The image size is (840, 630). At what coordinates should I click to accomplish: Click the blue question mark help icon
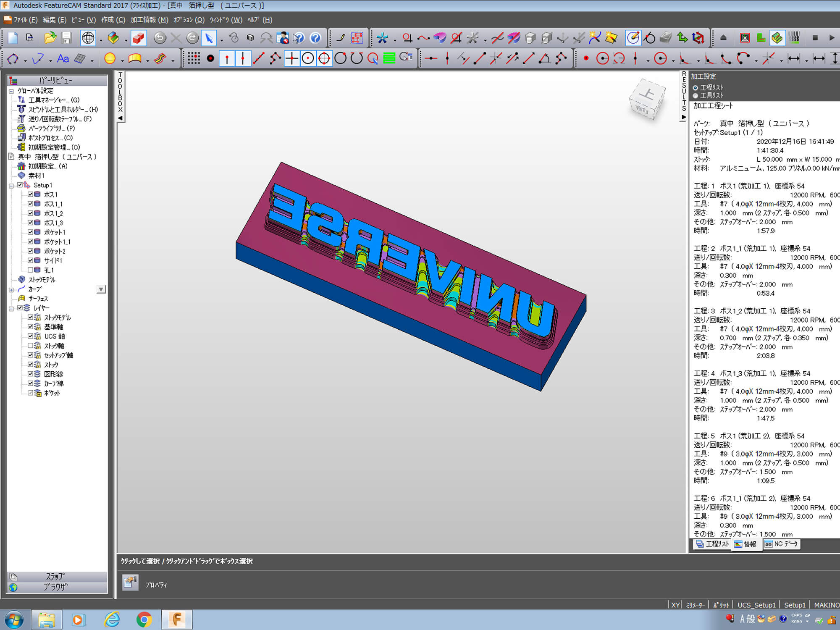click(315, 38)
